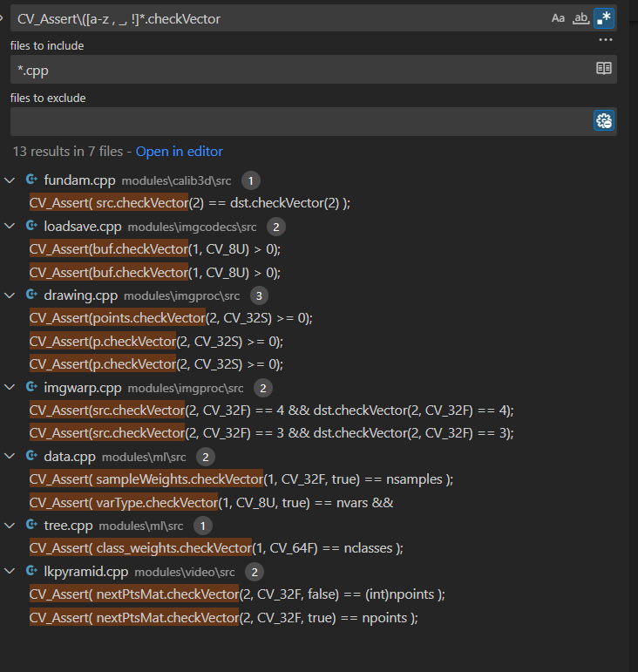Select loadsave.cpp file name
Screen dimensions: 638x672
pyautogui.click(x=83, y=227)
